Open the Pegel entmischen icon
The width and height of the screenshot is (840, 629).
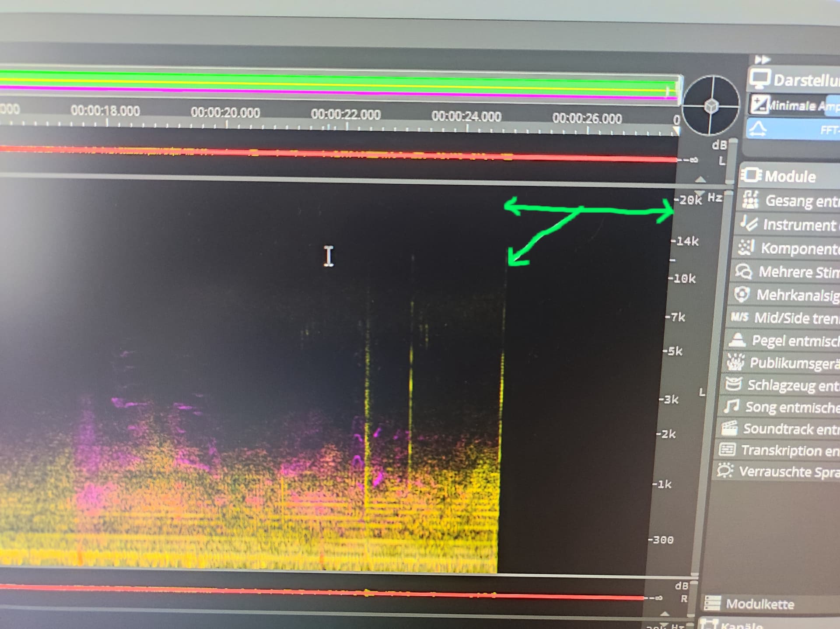(737, 340)
